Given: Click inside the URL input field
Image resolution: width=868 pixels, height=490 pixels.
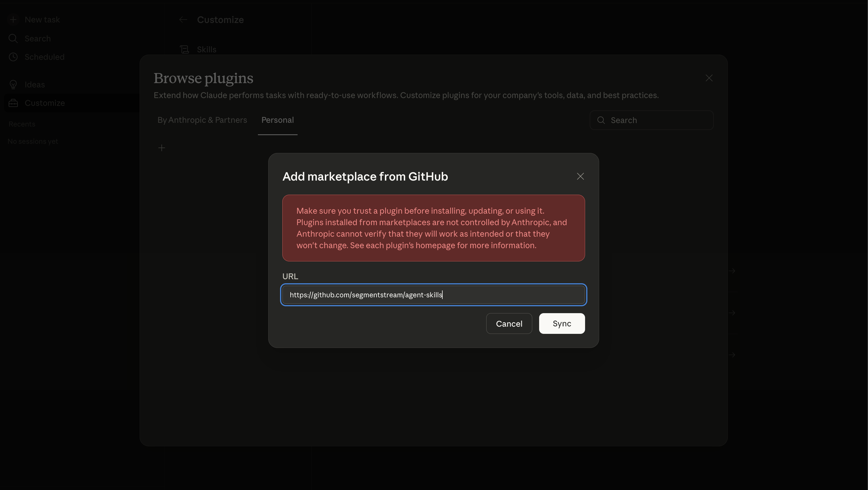Looking at the screenshot, I should tap(433, 295).
